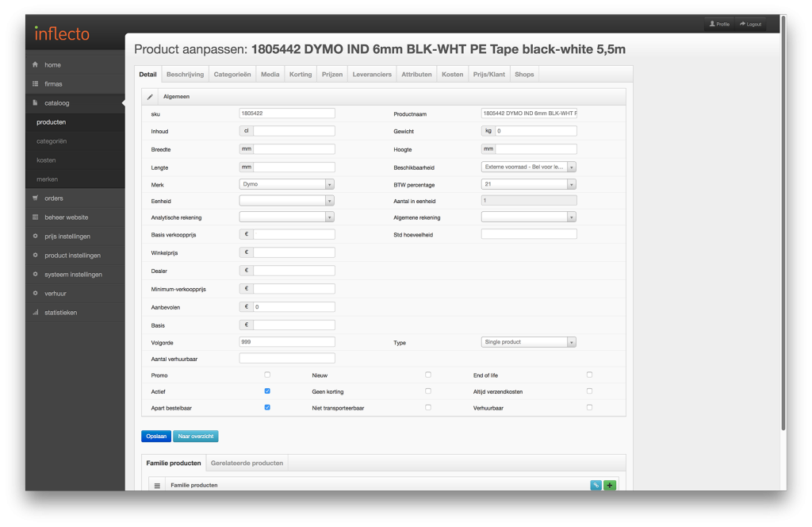
Task: Uncheck the Actief checkbox
Action: (x=267, y=391)
